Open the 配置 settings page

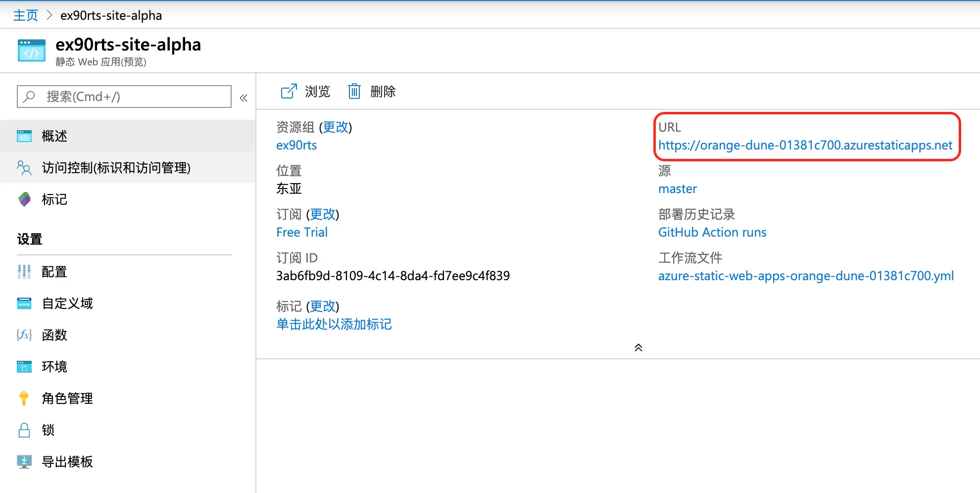[128, 272]
